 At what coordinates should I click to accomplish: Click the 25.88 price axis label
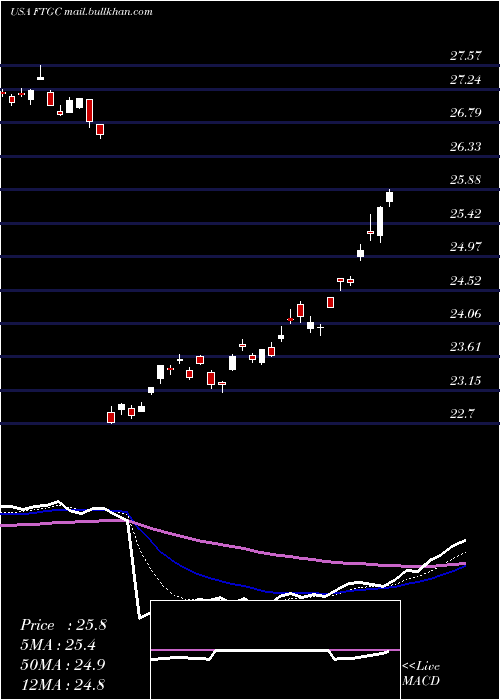(466, 180)
